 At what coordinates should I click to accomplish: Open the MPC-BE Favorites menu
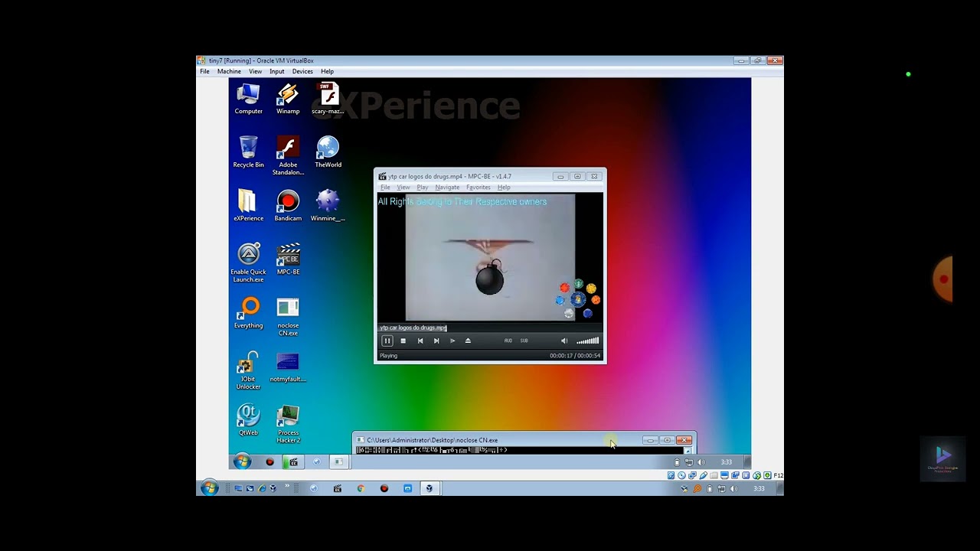tap(479, 187)
